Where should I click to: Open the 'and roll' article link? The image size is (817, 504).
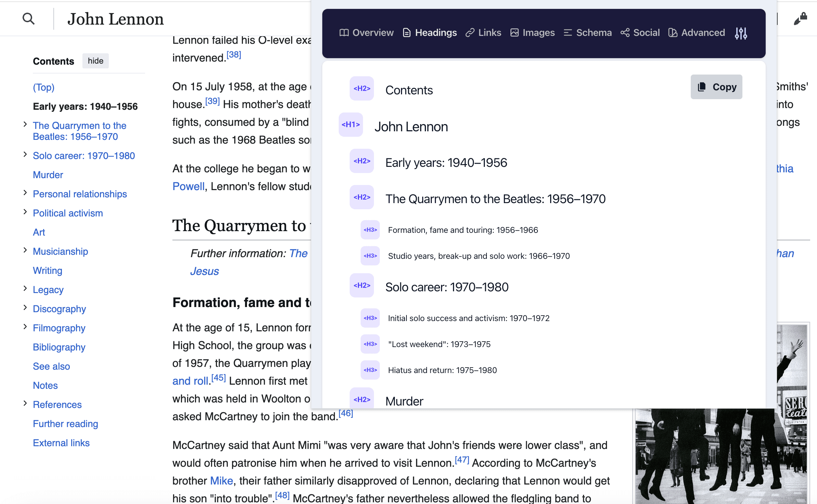191,381
